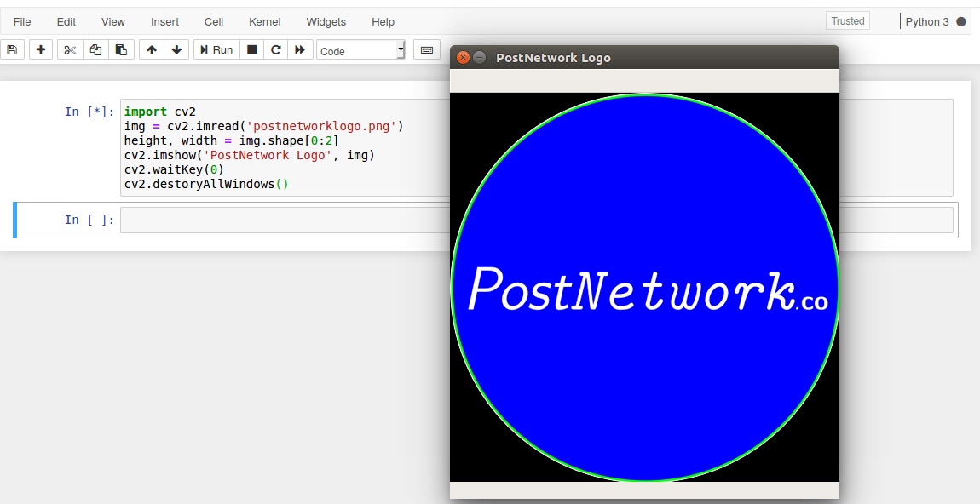Insert a new cell below
The height and width of the screenshot is (504, 980).
pos(40,49)
